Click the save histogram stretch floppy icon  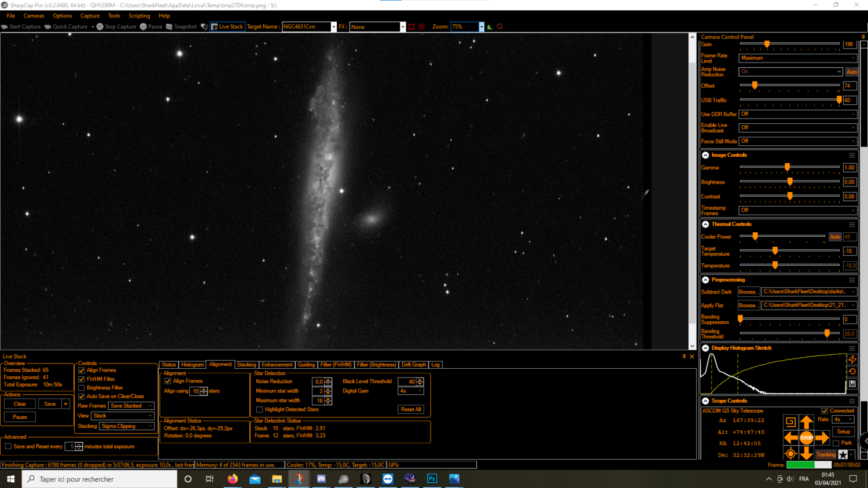tap(852, 383)
